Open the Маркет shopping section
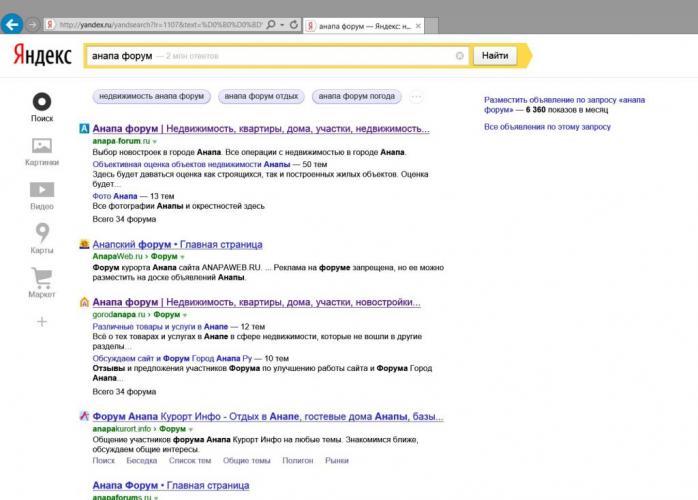 (x=42, y=283)
